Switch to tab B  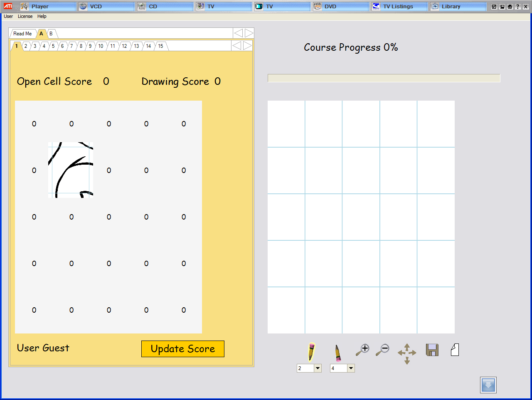click(51, 34)
